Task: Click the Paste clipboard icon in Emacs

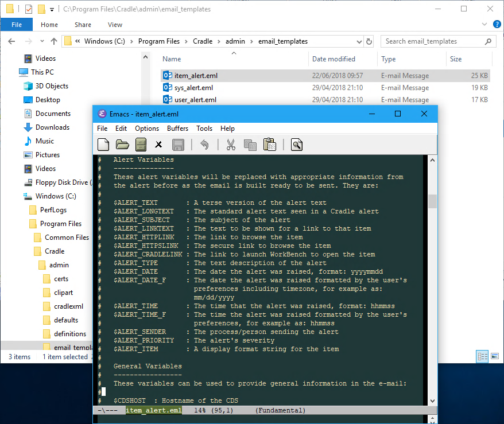Action: [269, 145]
